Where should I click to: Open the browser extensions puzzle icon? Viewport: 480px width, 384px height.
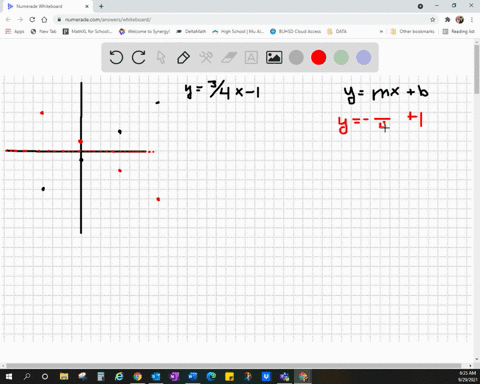(447, 20)
